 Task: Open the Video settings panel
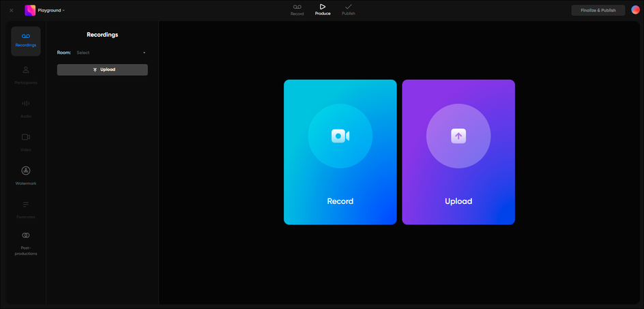coord(25,142)
